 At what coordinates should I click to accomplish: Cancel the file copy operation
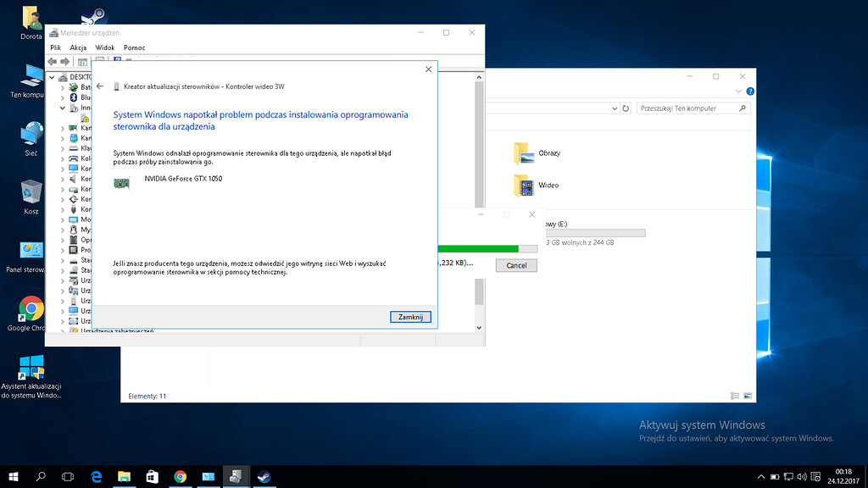pos(517,265)
